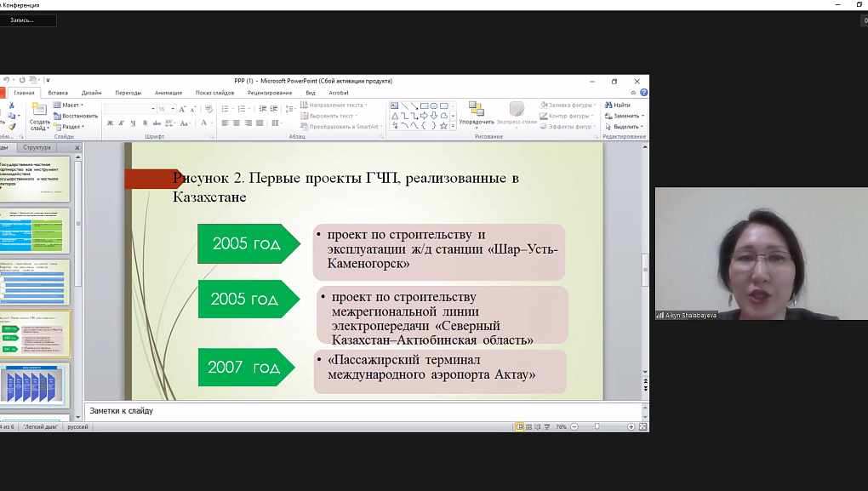Image resolution: width=868 pixels, height=491 pixels.
Task: Click the Format Painter brush icon
Action: point(12,127)
